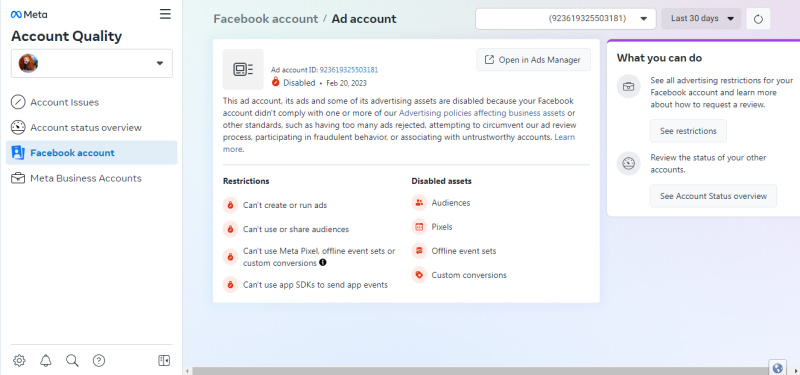This screenshot has height=375, width=800.
Task: Open notifications bell icon
Action: [46, 361]
